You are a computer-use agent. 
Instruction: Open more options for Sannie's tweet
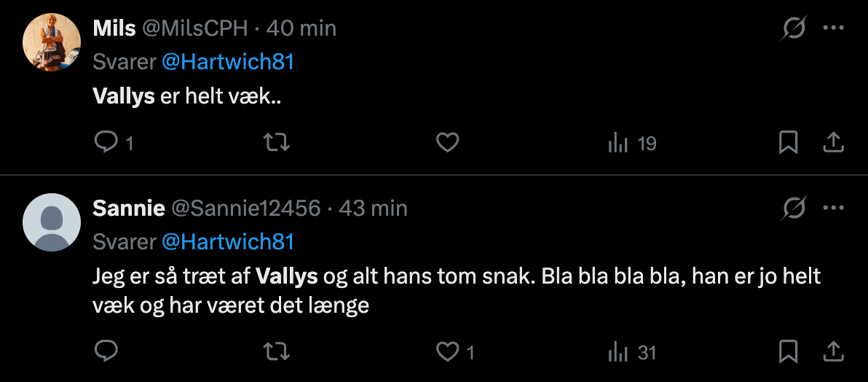832,208
